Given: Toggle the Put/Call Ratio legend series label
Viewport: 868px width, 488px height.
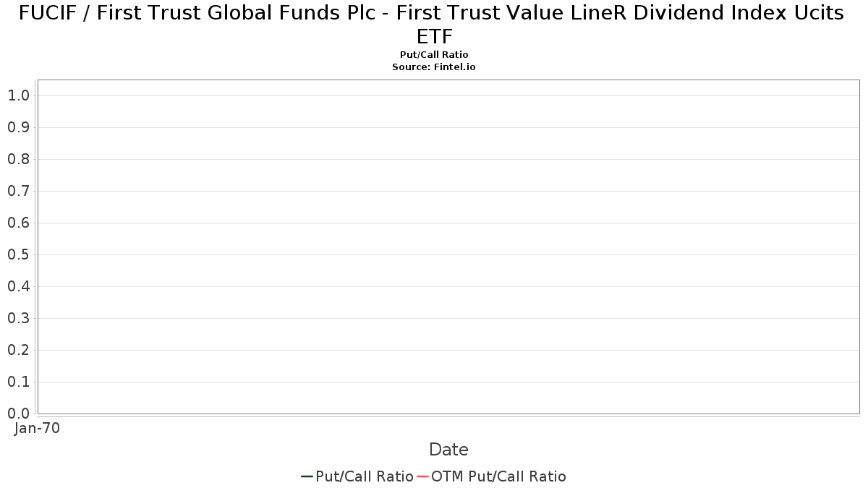Looking at the screenshot, I should click(365, 476).
